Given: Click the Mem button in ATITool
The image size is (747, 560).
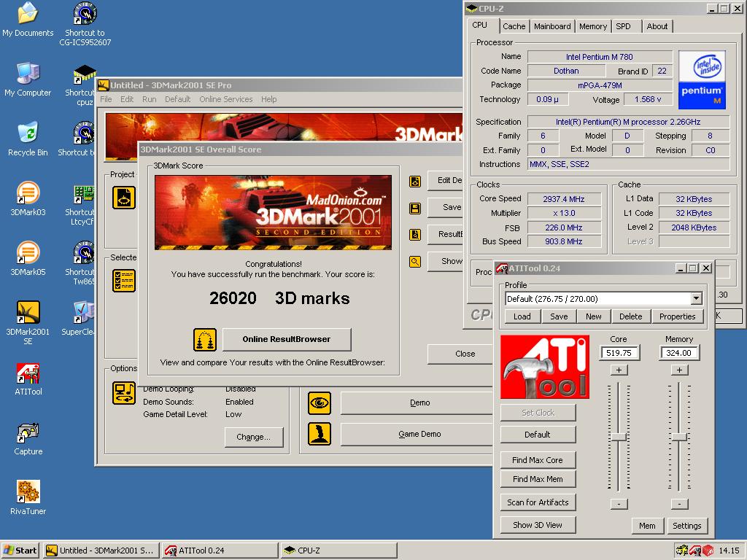Looking at the screenshot, I should tap(647, 526).
